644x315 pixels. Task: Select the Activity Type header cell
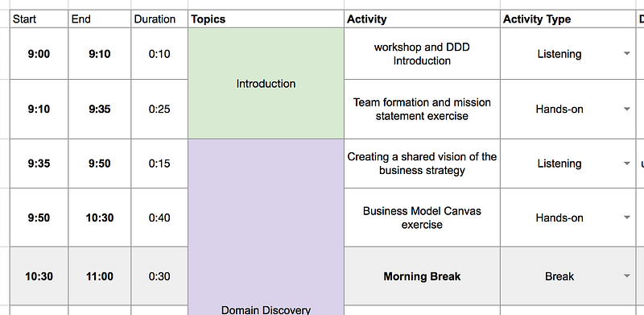(x=568, y=19)
